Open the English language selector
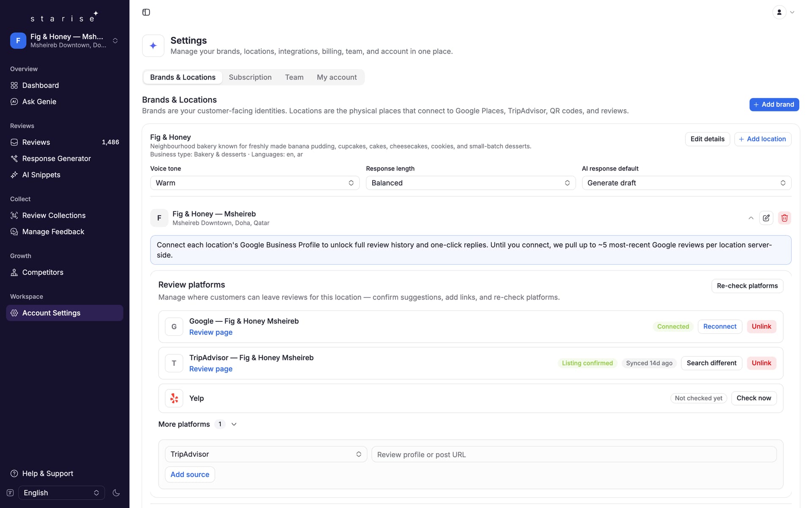Viewport: 812px width, 508px height. pyautogui.click(x=61, y=493)
